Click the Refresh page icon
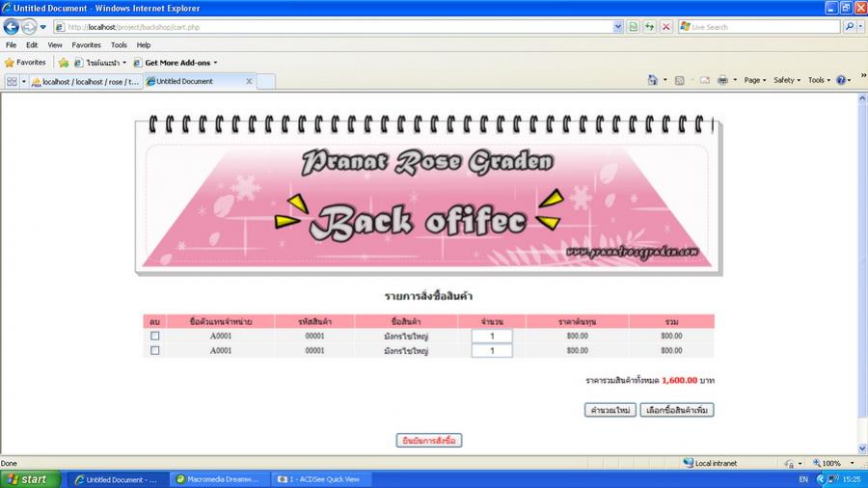 [649, 27]
